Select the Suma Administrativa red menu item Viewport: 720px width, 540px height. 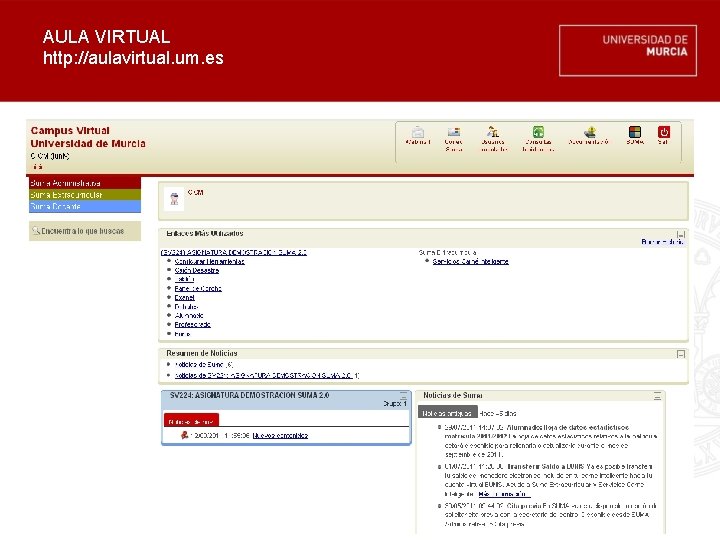point(85,183)
